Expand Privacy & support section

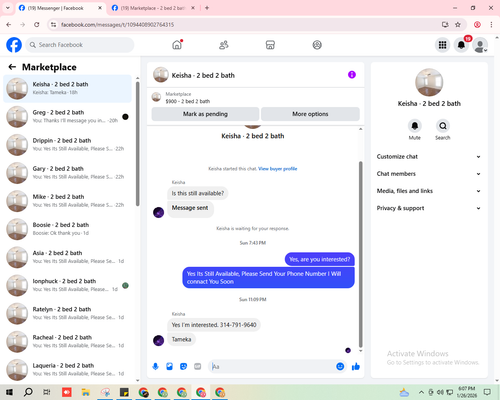tap(429, 208)
